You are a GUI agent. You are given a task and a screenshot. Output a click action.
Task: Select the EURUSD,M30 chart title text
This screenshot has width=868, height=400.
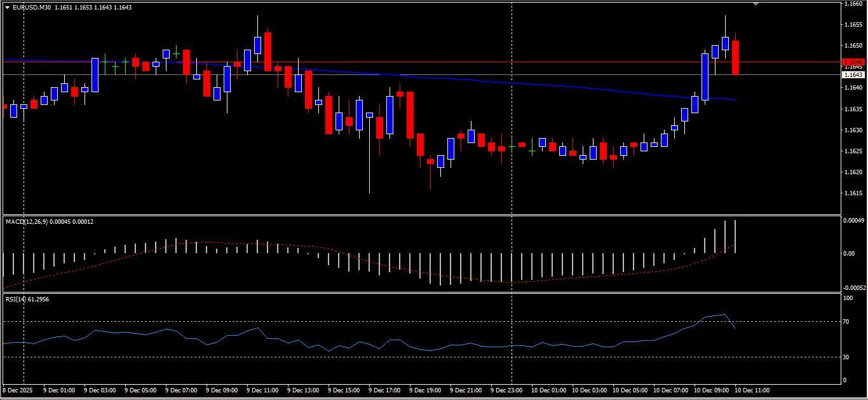point(32,8)
